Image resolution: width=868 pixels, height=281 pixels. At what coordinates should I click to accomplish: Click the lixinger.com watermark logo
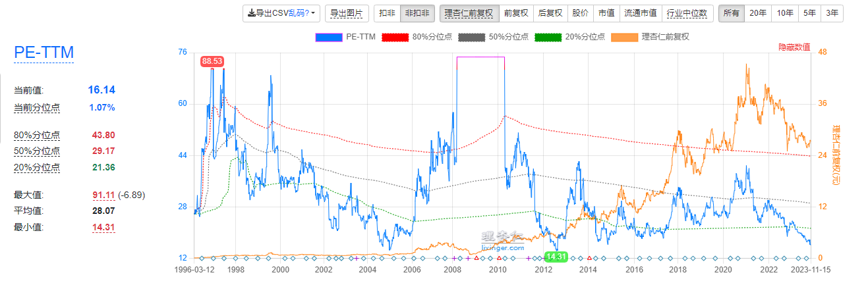coord(503,241)
